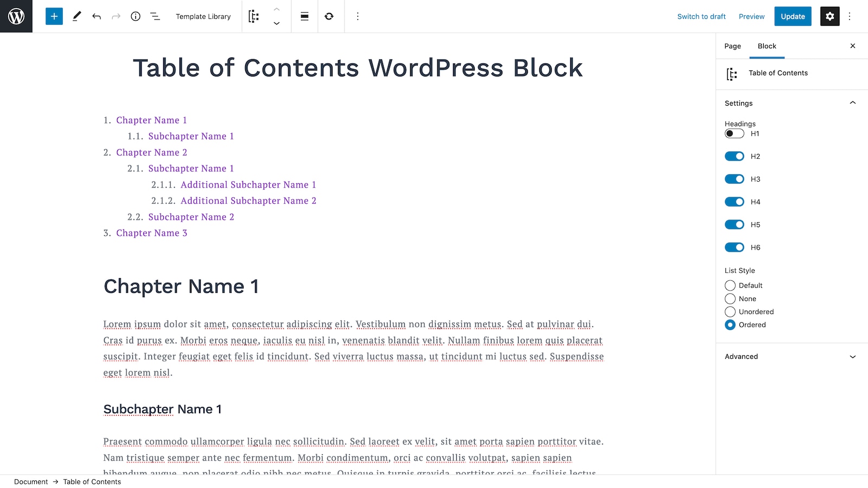Open Additional Subchapter Name 2 link

point(248,201)
